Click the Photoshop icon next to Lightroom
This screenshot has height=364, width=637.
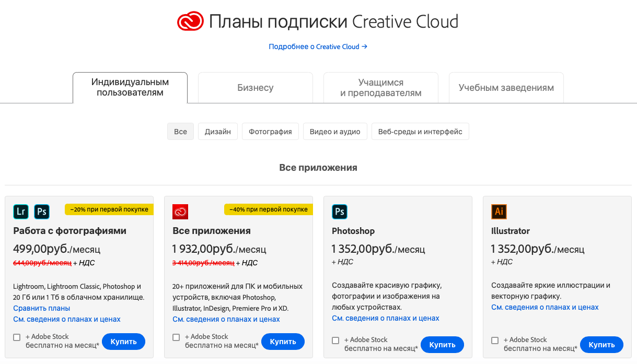42,212
